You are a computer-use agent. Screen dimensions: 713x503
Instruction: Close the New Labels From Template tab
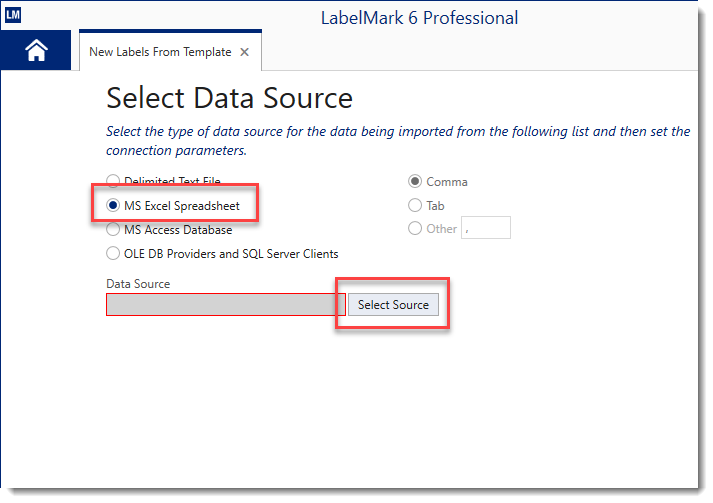pyautogui.click(x=245, y=52)
